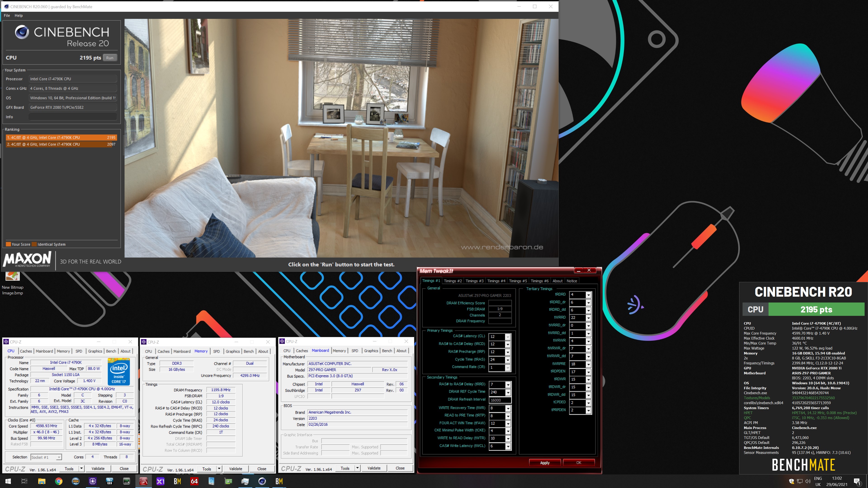
Task: Open the volume tray icon
Action: click(808, 481)
